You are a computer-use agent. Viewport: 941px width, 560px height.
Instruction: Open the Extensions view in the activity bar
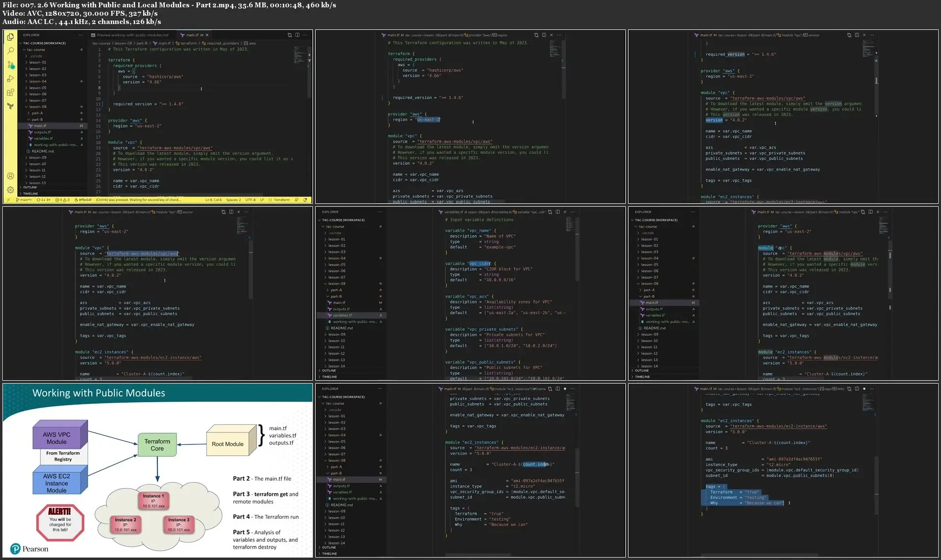(x=10, y=92)
